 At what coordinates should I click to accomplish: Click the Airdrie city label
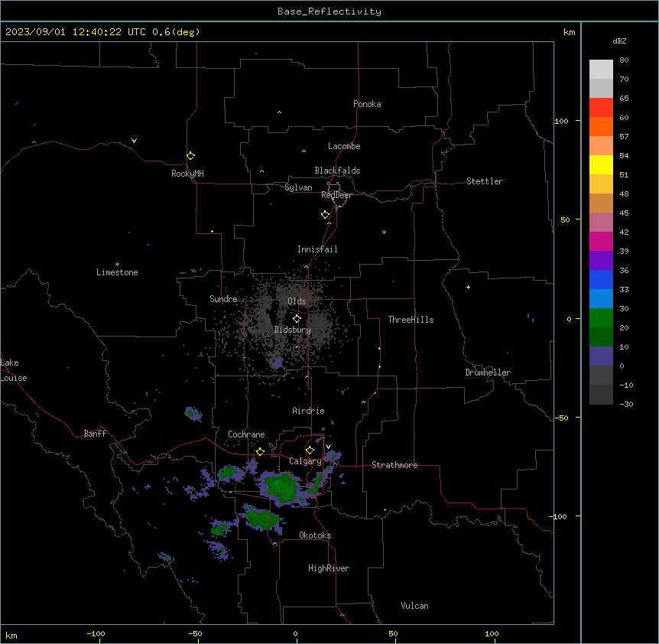(x=309, y=411)
